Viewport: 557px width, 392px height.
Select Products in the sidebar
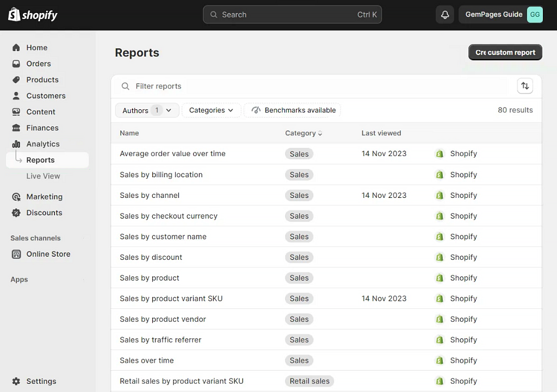41,79
